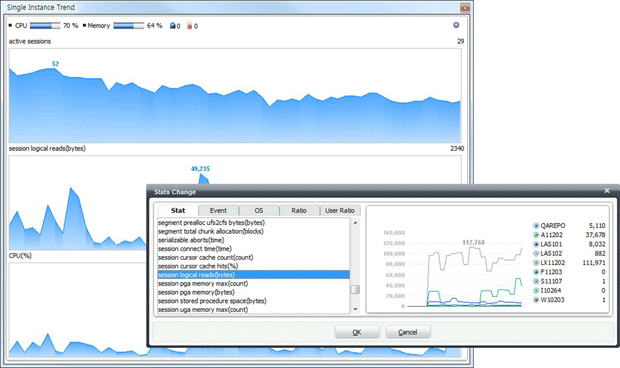The width and height of the screenshot is (620, 368).
Task: Click the blue lock alert icon
Action: pos(172,26)
